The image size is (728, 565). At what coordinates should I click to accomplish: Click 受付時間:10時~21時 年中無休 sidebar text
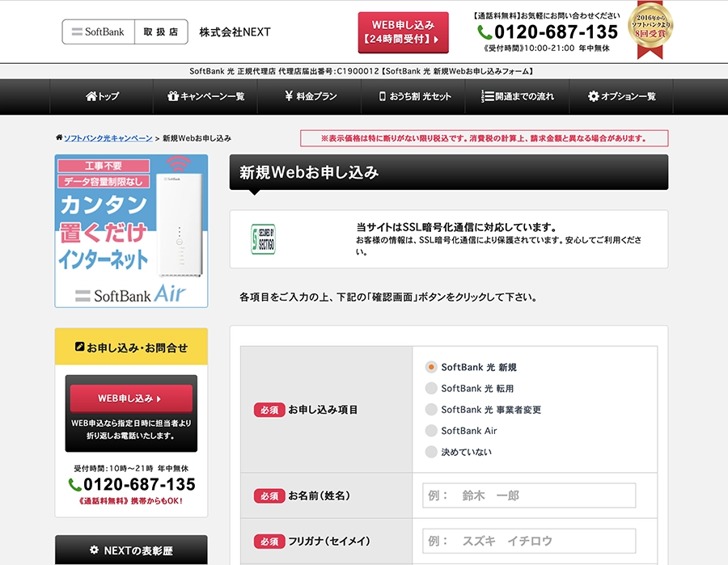click(131, 469)
